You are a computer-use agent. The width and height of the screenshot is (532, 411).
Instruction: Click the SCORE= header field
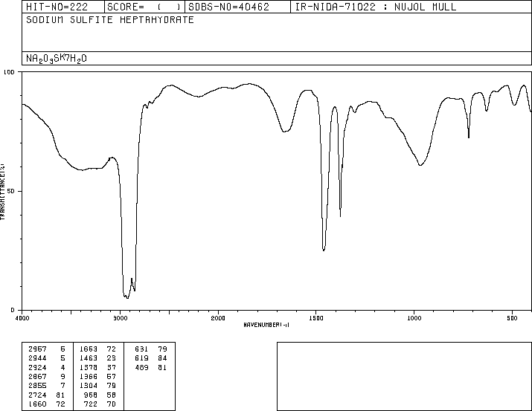point(144,7)
